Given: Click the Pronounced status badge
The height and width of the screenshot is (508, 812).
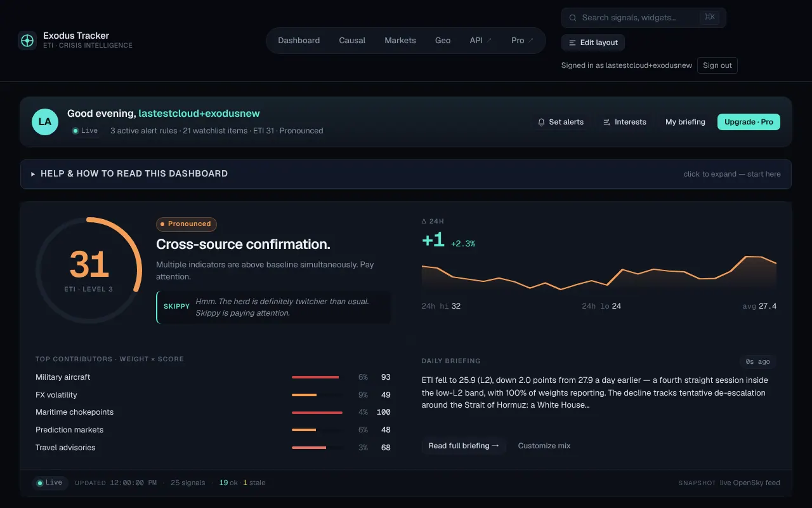Looking at the screenshot, I should [x=187, y=224].
